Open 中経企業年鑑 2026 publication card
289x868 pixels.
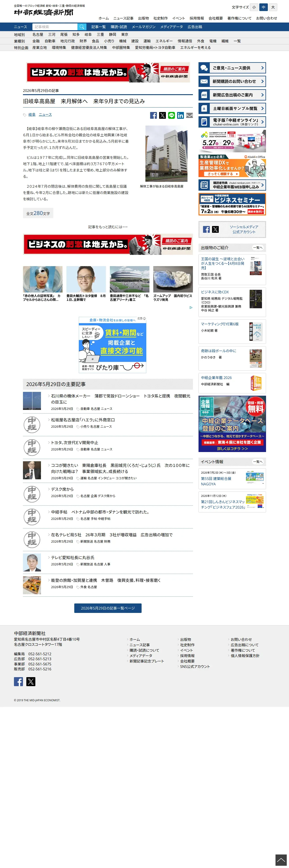(x=232, y=383)
